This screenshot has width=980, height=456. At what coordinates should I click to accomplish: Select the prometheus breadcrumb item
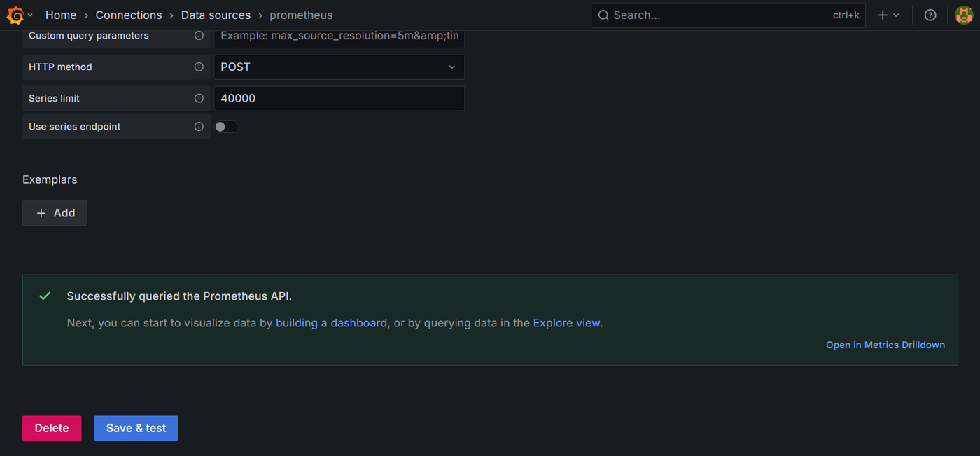[301, 15]
